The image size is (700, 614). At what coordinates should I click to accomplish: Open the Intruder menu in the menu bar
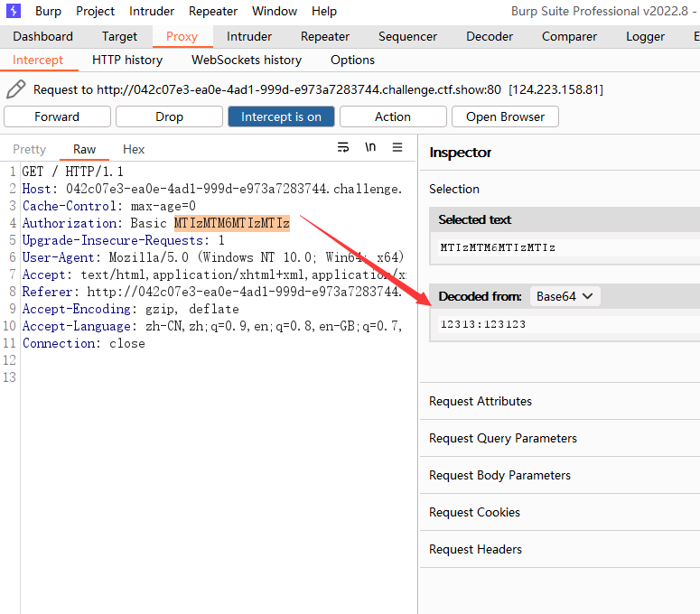coord(152,11)
